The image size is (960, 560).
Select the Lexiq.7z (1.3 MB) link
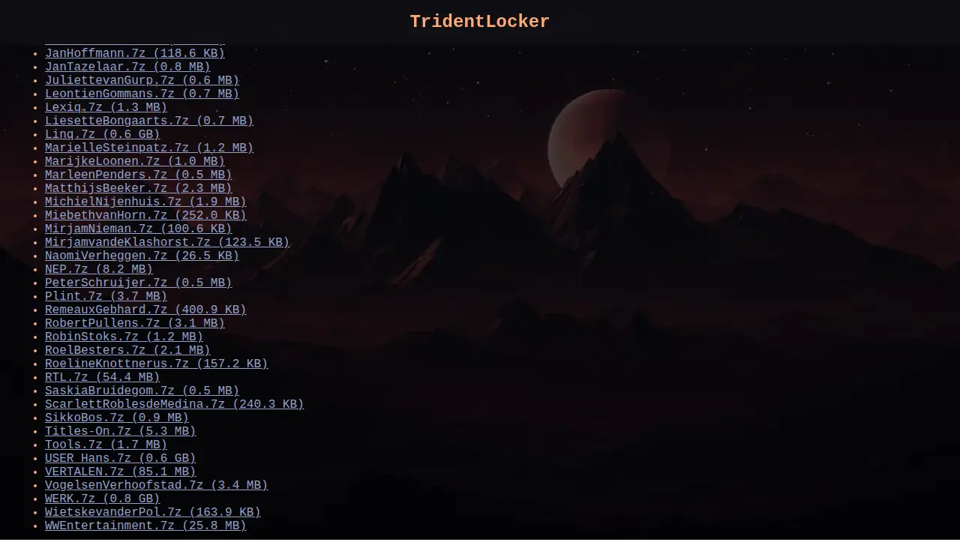click(x=106, y=108)
